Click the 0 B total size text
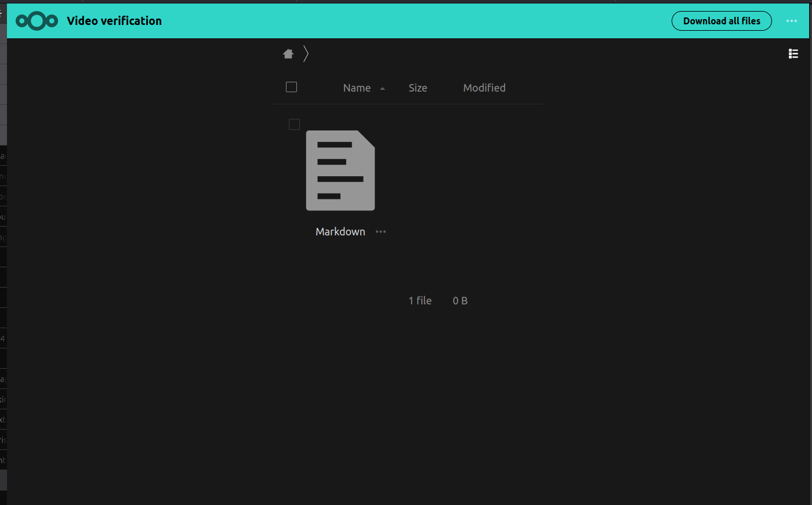Viewport: 812px width, 505px height. click(x=460, y=301)
